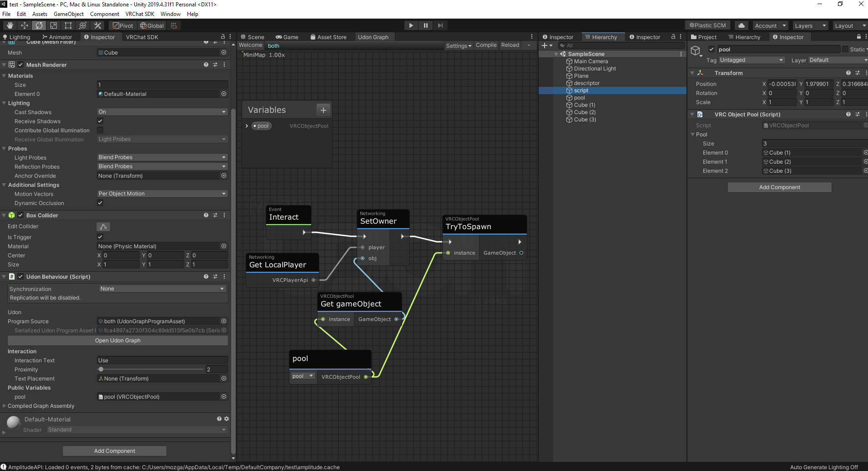Open Motion Vectors dropdown
The width and height of the screenshot is (868, 471).
click(162, 194)
